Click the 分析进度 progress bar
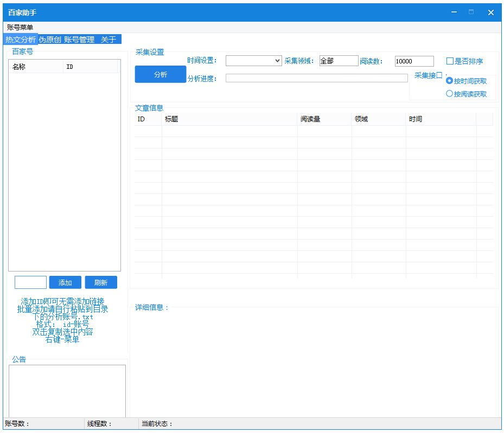This screenshot has height=433, width=504. point(317,78)
